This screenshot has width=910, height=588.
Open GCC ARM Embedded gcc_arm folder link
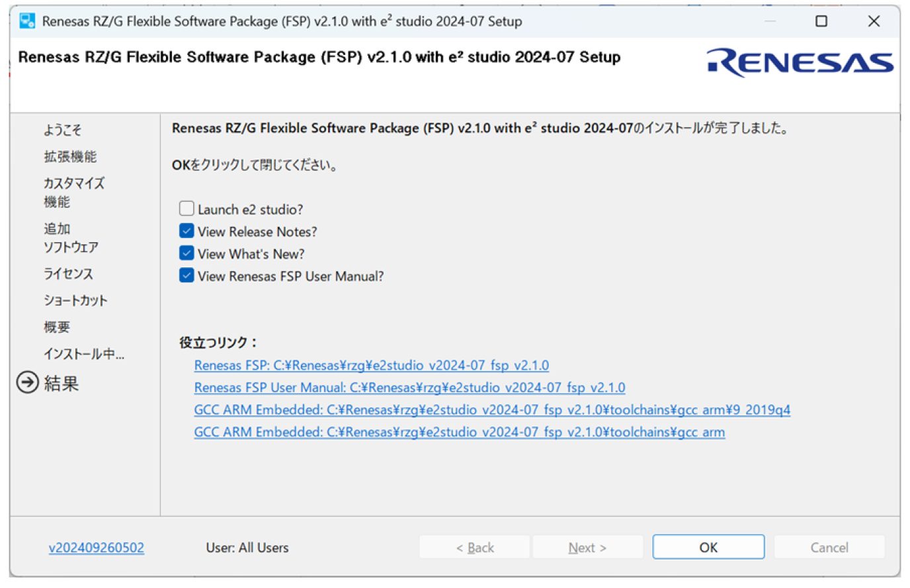pos(460,432)
